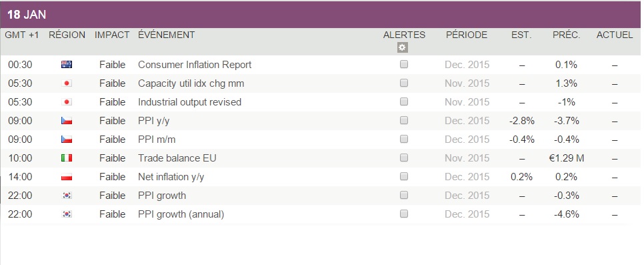The height and width of the screenshot is (265, 644).
Task: Click the ÉVÉNEMENT column header
Action: pos(167,35)
